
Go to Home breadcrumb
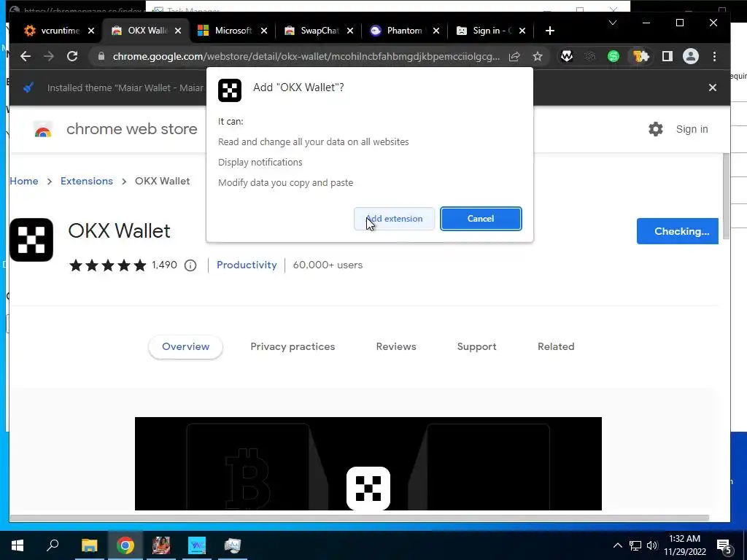(24, 181)
